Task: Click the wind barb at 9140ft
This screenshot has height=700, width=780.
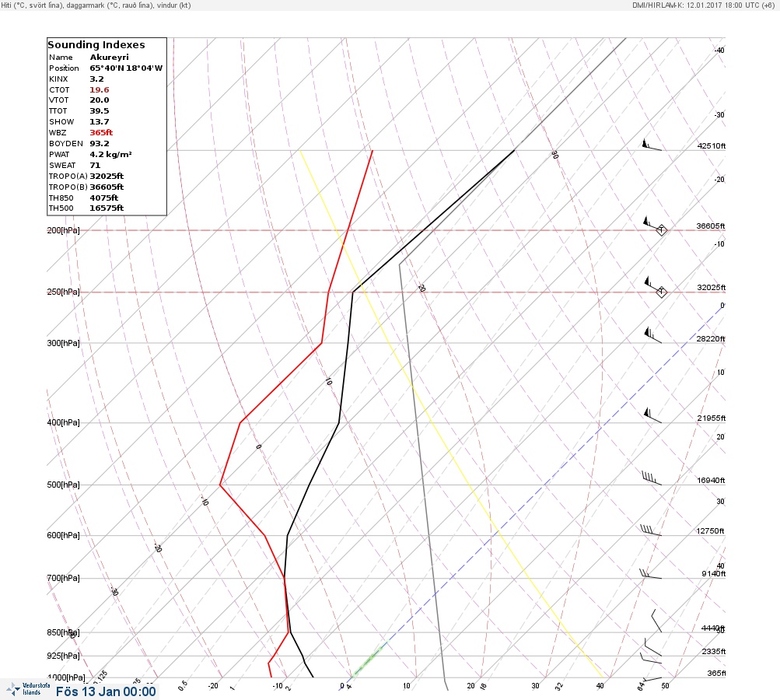Action: [x=651, y=574]
